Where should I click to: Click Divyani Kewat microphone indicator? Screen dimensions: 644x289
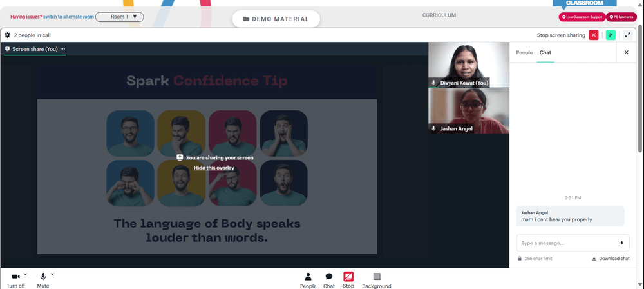click(x=433, y=83)
